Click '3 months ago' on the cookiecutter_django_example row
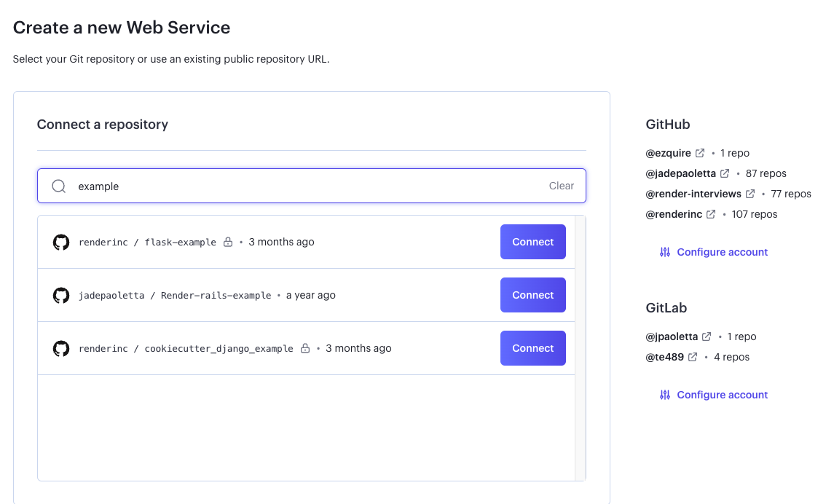Viewport: 834px width, 504px height. (x=358, y=348)
